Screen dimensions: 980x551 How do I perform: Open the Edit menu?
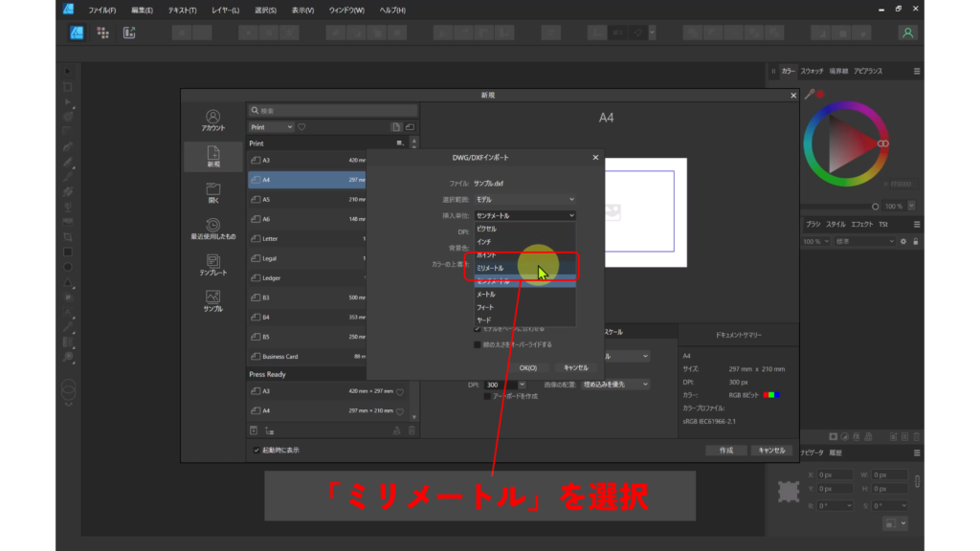point(142,10)
